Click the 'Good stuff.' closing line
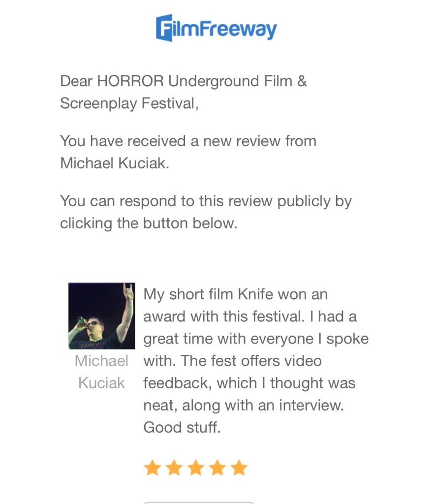The image size is (433, 504). 182,427
